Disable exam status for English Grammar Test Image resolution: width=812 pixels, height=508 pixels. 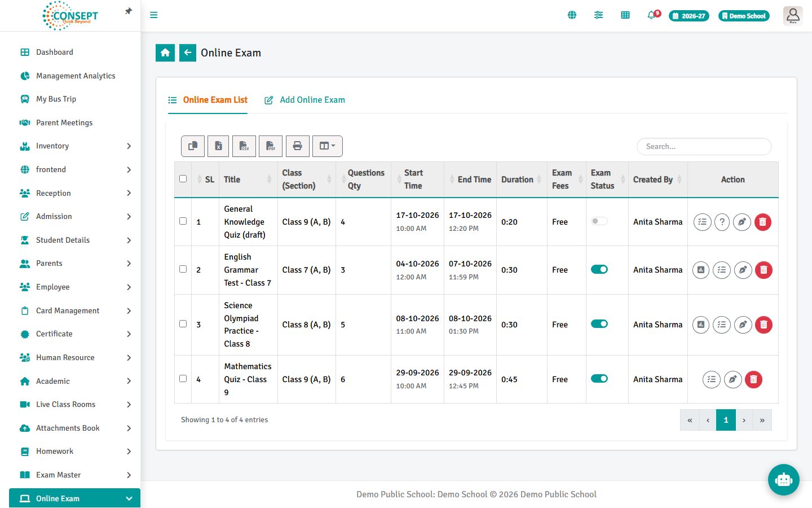click(x=599, y=269)
